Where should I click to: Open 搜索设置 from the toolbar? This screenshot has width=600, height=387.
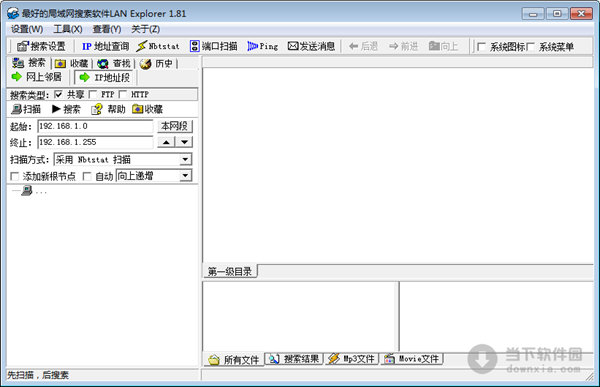coord(41,46)
